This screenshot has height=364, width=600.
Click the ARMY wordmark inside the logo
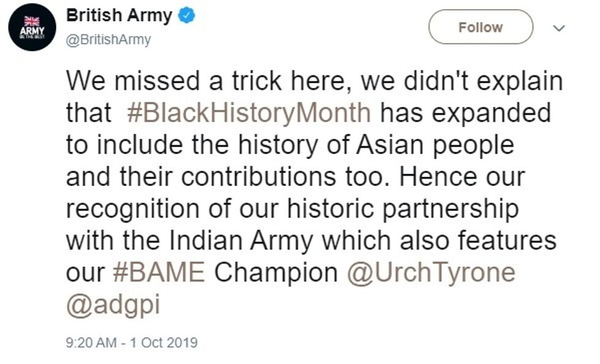pyautogui.click(x=32, y=30)
